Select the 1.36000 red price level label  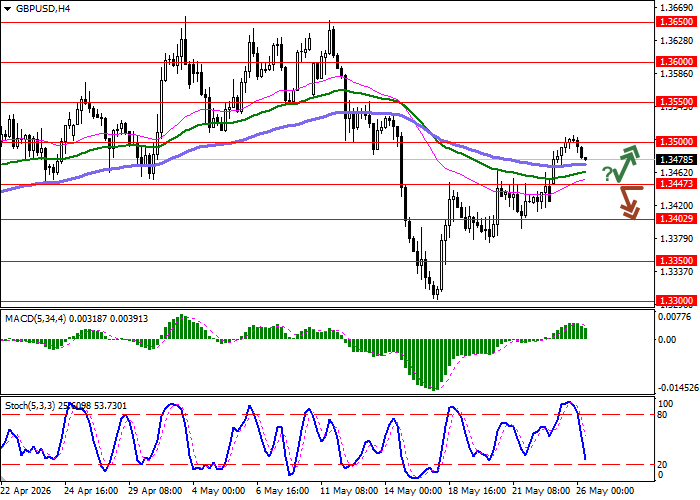(x=676, y=62)
